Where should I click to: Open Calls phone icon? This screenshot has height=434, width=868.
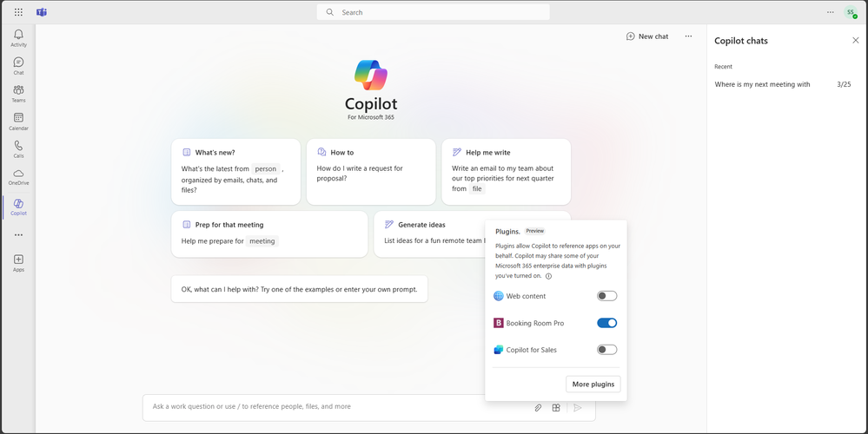pos(18,148)
